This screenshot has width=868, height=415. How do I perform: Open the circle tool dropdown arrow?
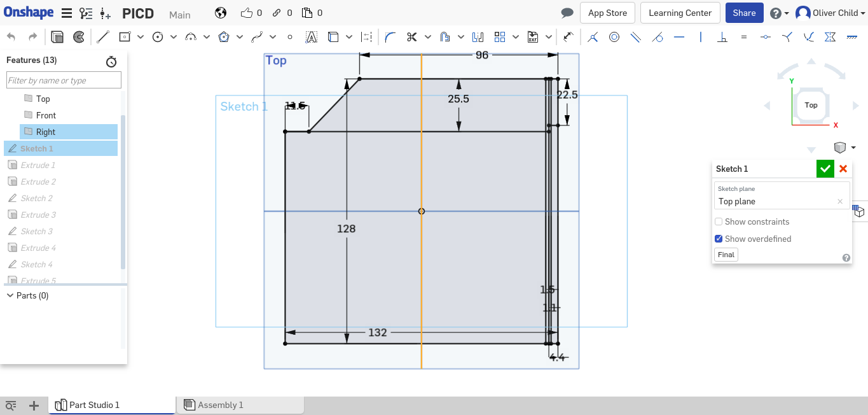coord(172,36)
